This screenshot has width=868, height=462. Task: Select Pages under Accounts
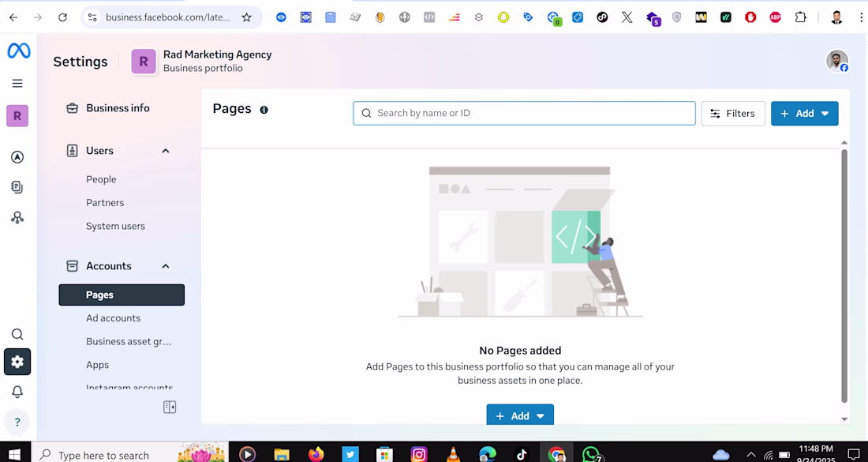coord(122,295)
